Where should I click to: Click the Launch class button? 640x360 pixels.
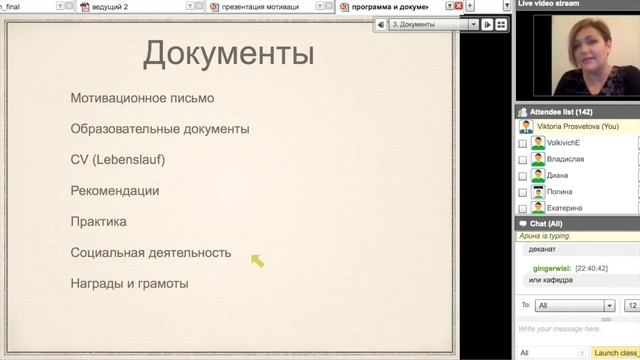coord(616,353)
